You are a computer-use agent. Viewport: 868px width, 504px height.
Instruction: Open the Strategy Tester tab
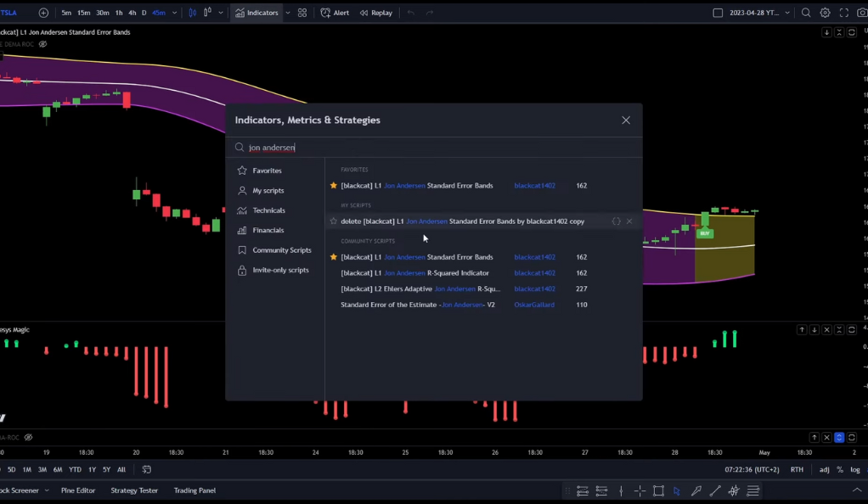coord(134,490)
